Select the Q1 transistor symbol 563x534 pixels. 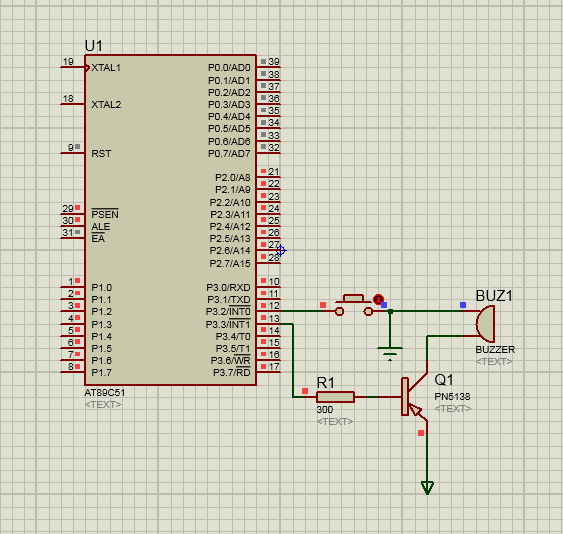415,397
